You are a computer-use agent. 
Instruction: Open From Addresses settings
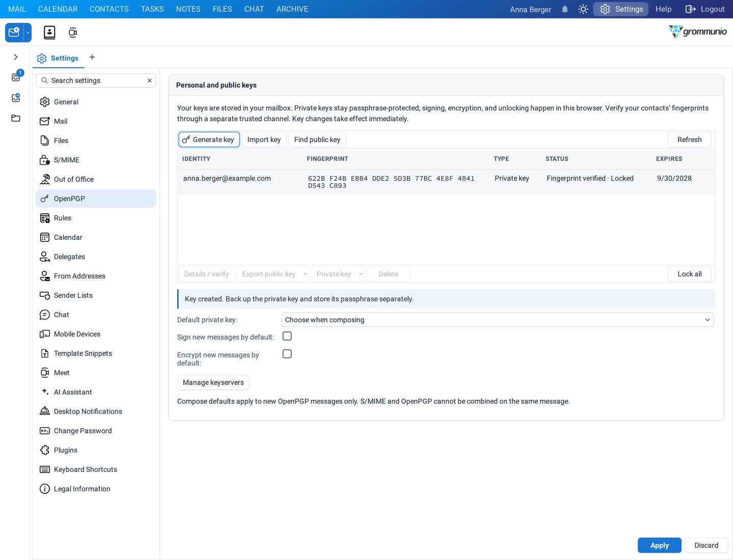pyautogui.click(x=96, y=276)
